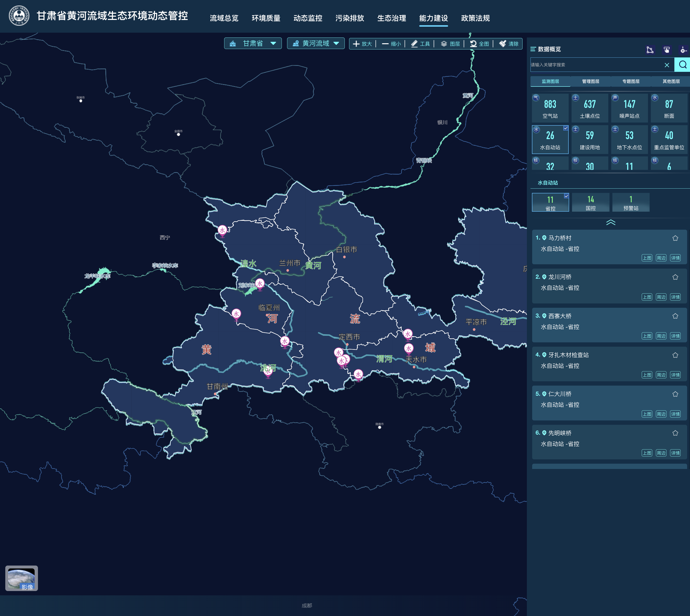Switch to 管理图层 tab
Viewport: 690px width, 616px height.
[x=591, y=81]
